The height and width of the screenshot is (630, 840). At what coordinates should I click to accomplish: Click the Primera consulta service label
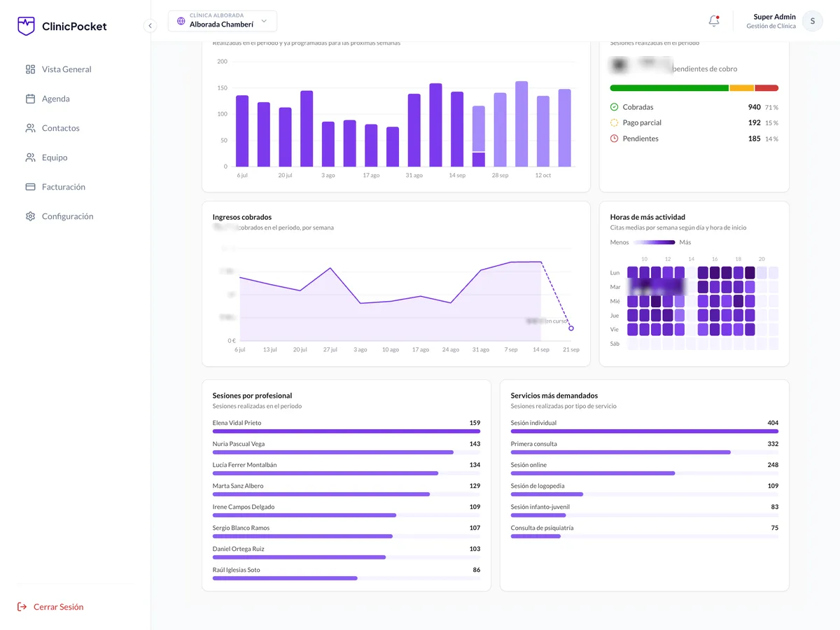point(534,444)
